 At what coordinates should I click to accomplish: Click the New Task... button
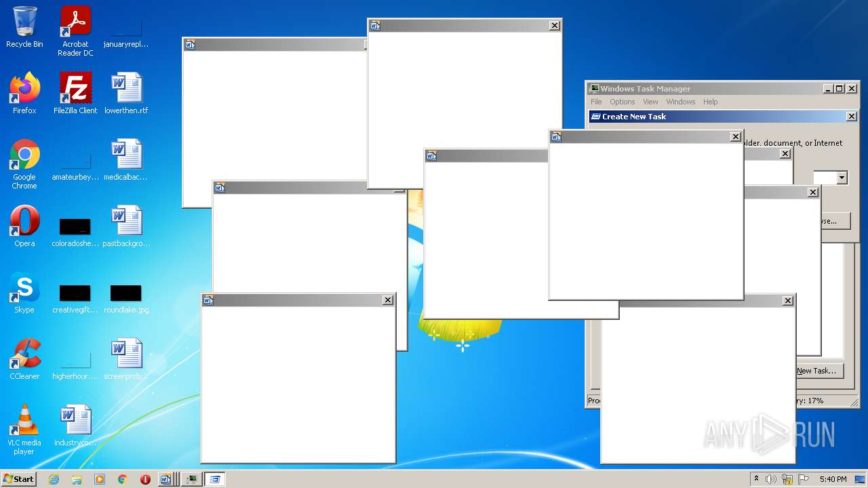point(819,371)
